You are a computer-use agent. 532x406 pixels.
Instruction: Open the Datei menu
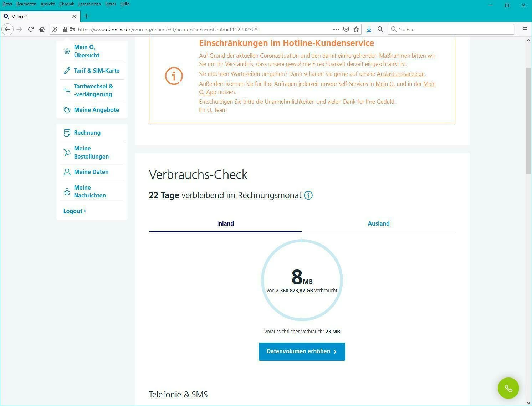7,4
